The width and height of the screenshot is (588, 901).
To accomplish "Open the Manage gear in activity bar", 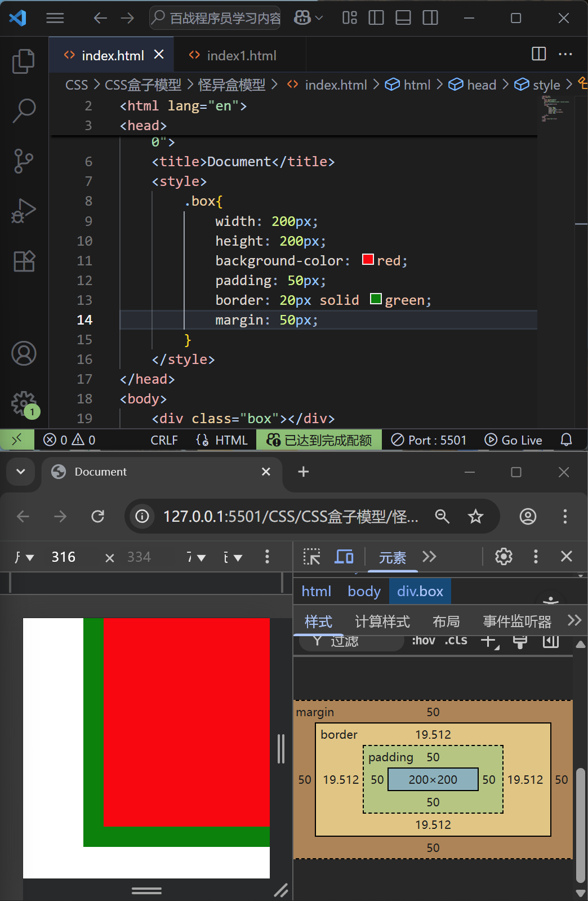I will pos(24,403).
